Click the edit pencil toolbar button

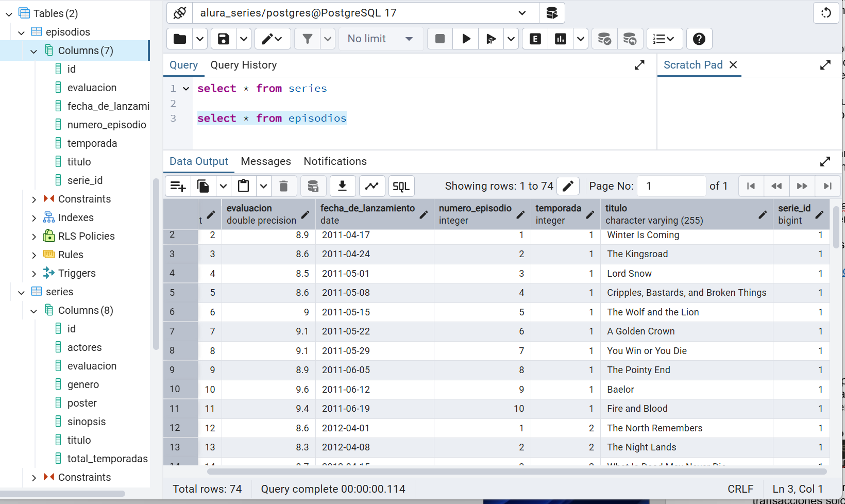point(273,39)
